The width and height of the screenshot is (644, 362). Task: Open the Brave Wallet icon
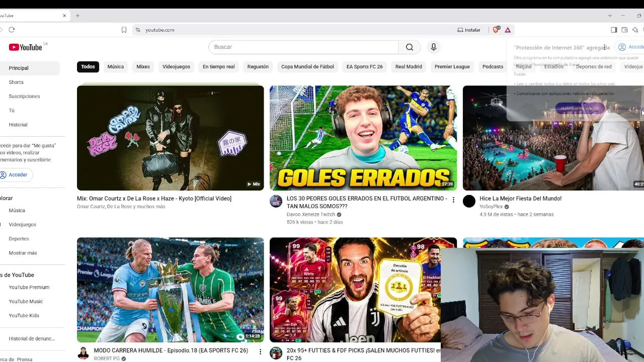(624, 30)
